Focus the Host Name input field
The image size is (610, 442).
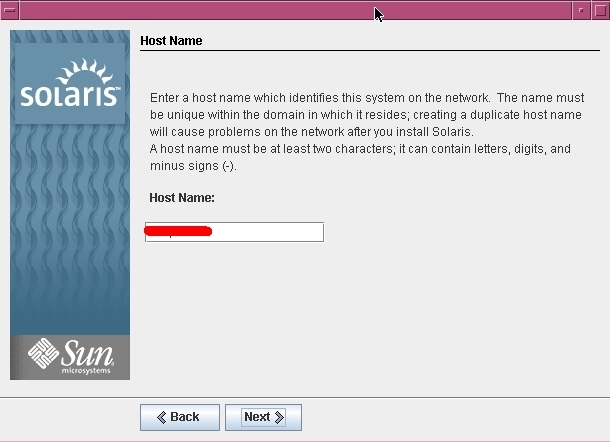[x=234, y=232]
